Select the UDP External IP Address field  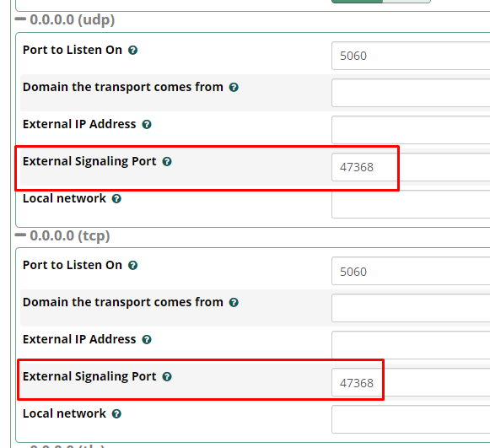[x=411, y=130]
